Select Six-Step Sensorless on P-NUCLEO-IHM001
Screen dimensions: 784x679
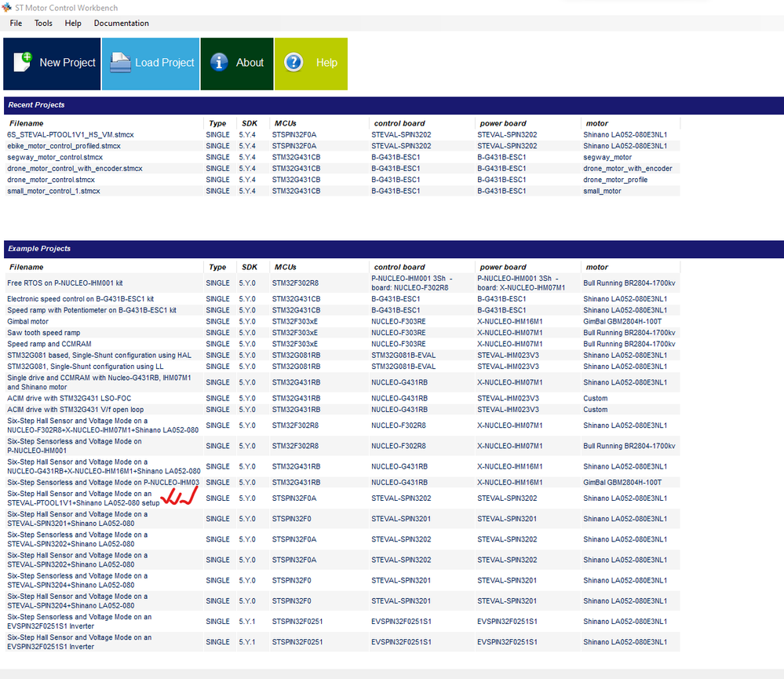(75, 446)
